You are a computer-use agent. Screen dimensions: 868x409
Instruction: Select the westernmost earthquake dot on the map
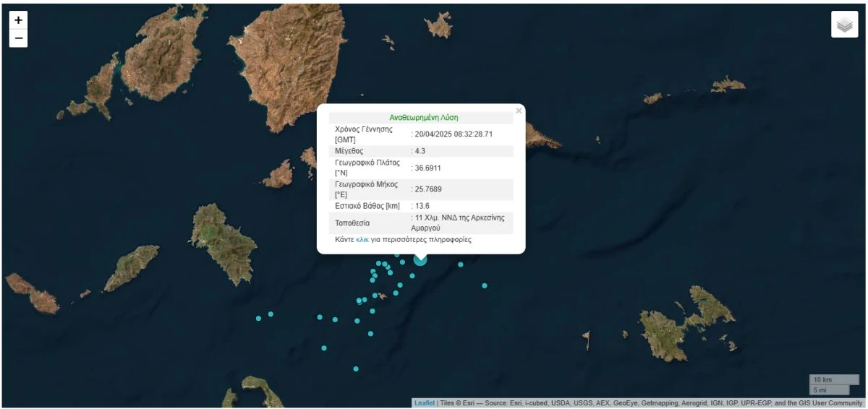pyautogui.click(x=258, y=318)
